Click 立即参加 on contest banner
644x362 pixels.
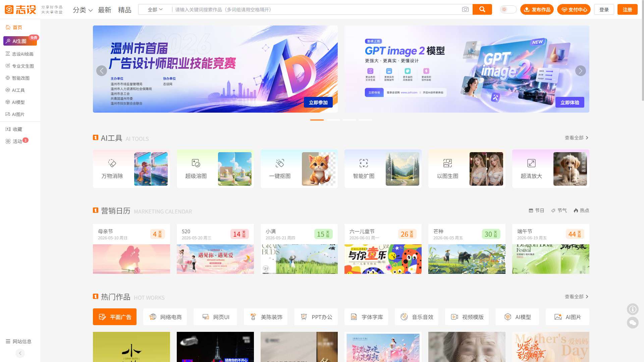[318, 102]
